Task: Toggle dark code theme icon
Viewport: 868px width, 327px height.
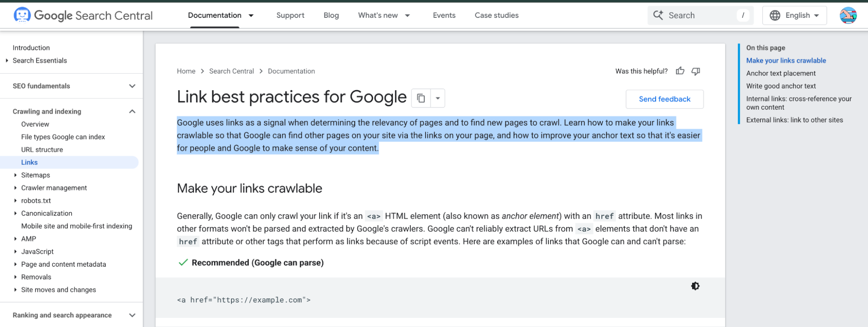Action: (695, 286)
